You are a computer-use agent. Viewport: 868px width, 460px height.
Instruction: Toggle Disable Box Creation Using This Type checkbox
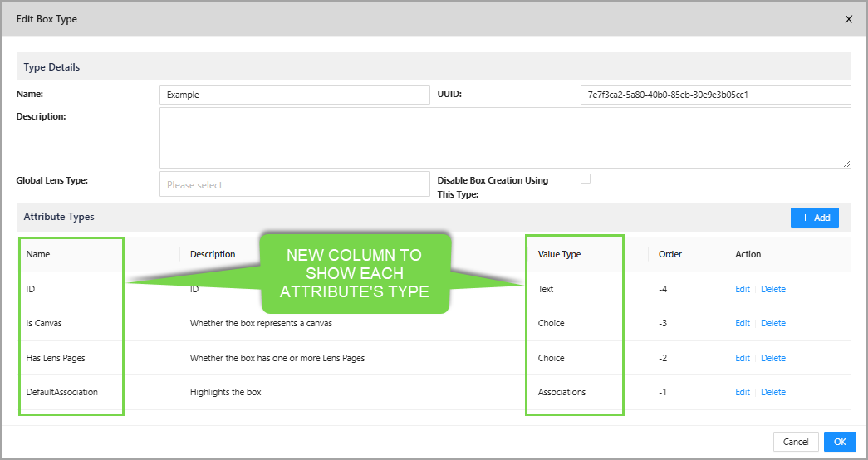(586, 179)
